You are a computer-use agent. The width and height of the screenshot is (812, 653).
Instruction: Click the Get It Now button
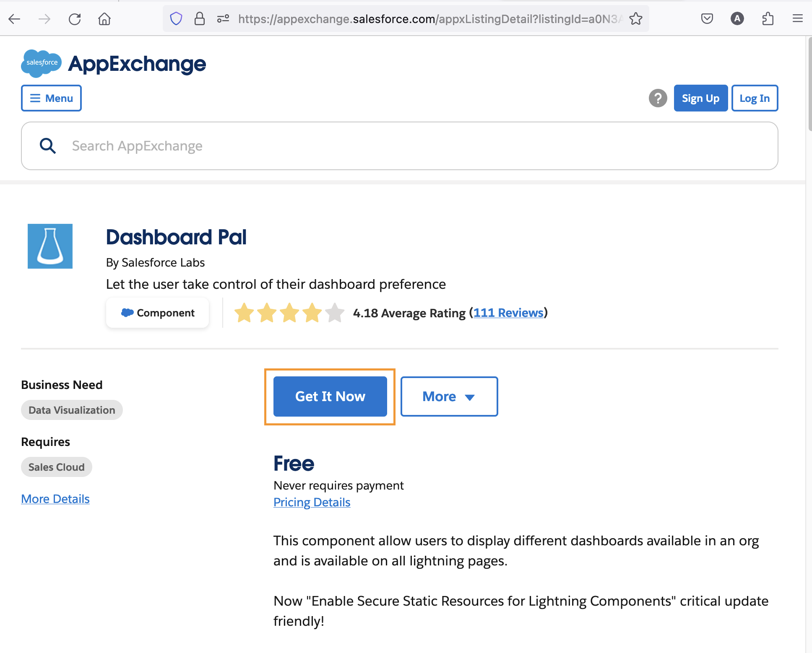click(x=330, y=396)
